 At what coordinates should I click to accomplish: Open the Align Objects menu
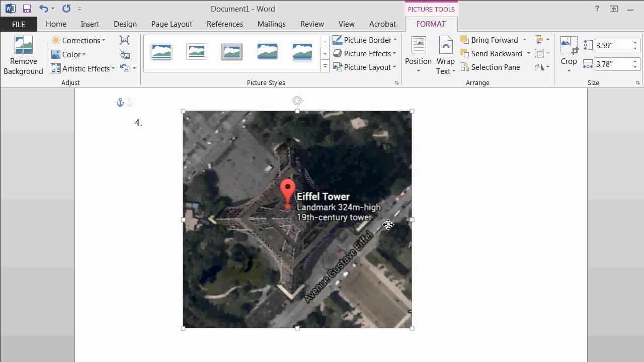click(542, 40)
